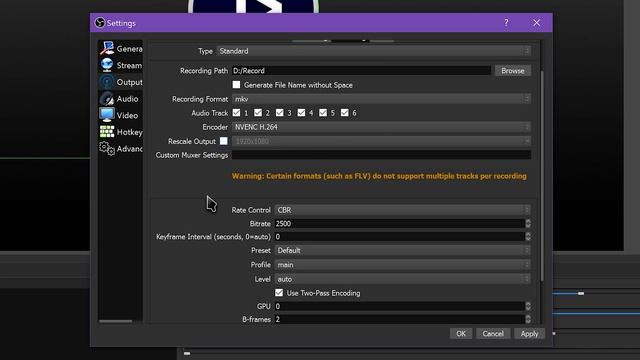Click the Keyframe Interval field
The height and width of the screenshot is (360, 640).
tap(400, 237)
